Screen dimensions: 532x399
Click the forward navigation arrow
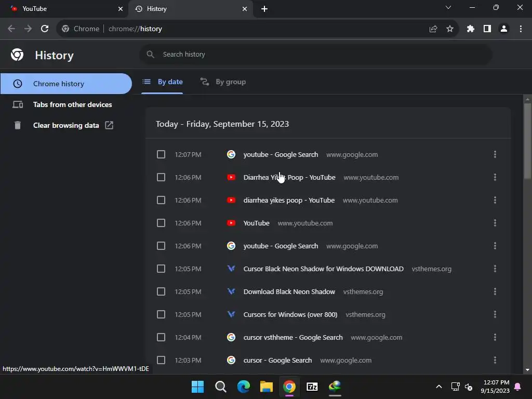[28, 29]
